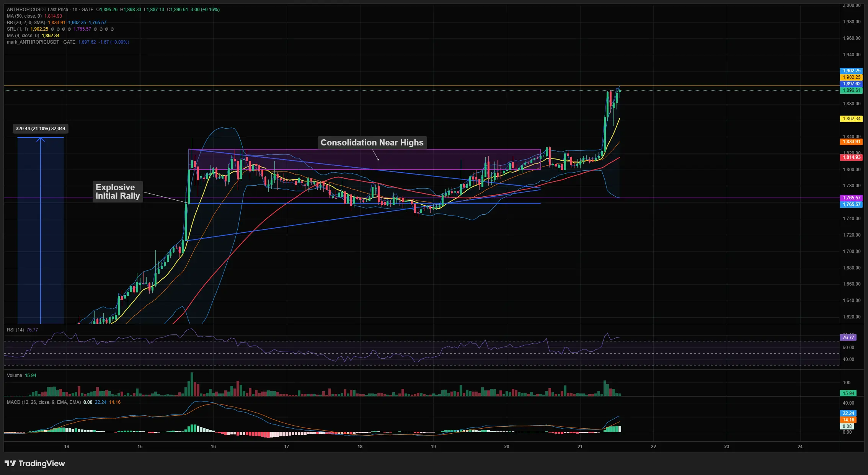868x475 pixels.
Task: Click date 16 on the time axis
Action: coord(213,447)
